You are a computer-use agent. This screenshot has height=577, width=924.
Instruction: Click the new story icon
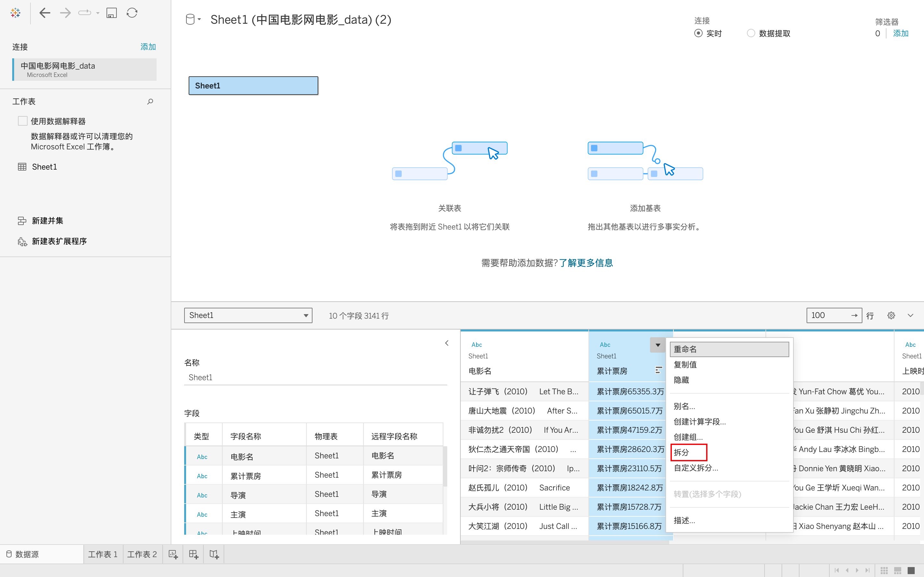[214, 555]
